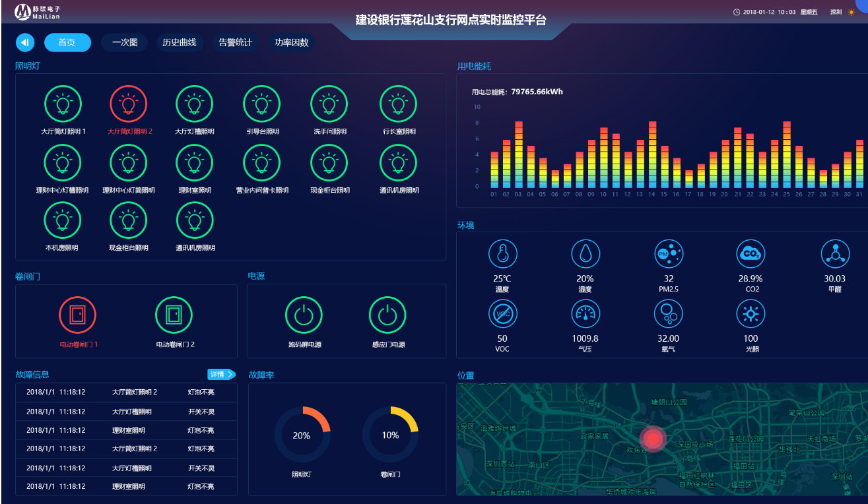Collapse the sidebar with back arrow button

point(25,42)
